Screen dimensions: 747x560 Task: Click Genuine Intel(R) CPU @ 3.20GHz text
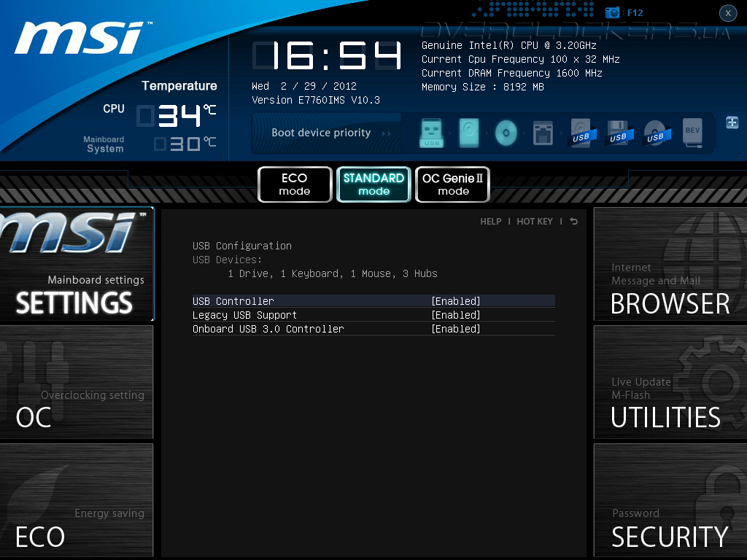pos(508,45)
